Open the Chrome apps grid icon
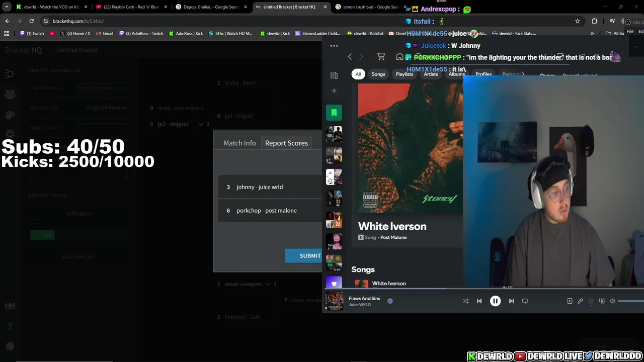The image size is (644, 362). click(7, 34)
